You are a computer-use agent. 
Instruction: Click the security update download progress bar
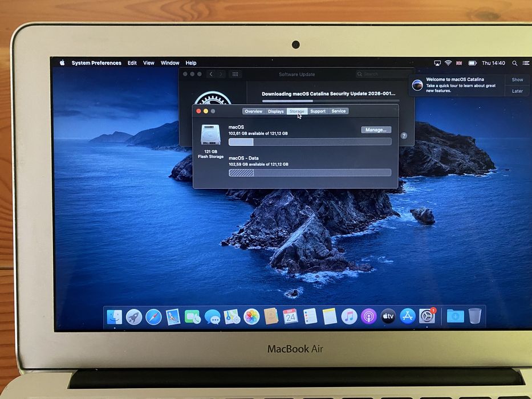[x=331, y=101]
